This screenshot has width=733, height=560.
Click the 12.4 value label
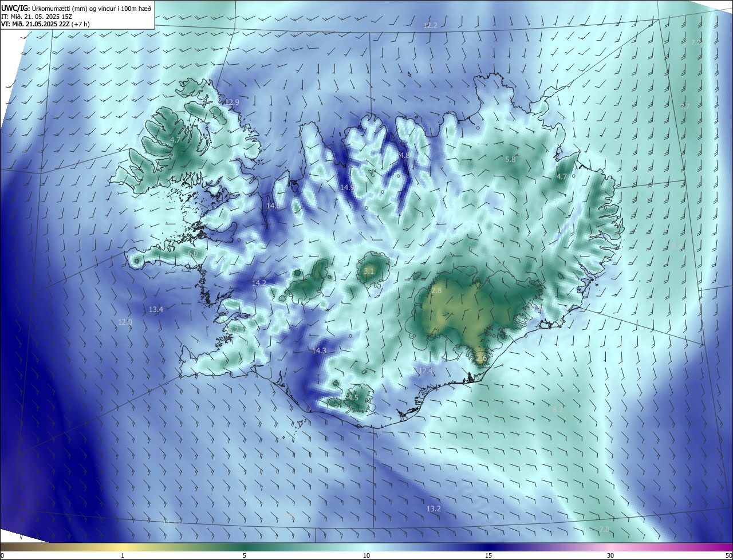pos(425,371)
